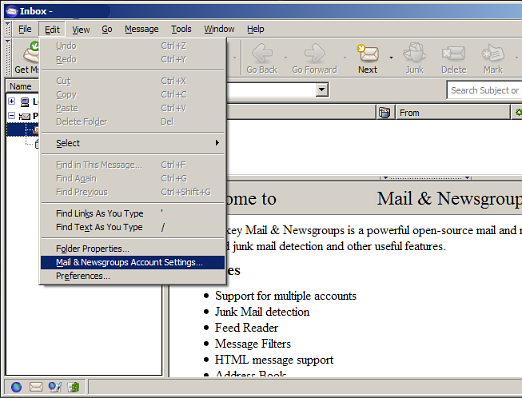
Task: Click the message pane splitter grippy
Action: click(426, 178)
